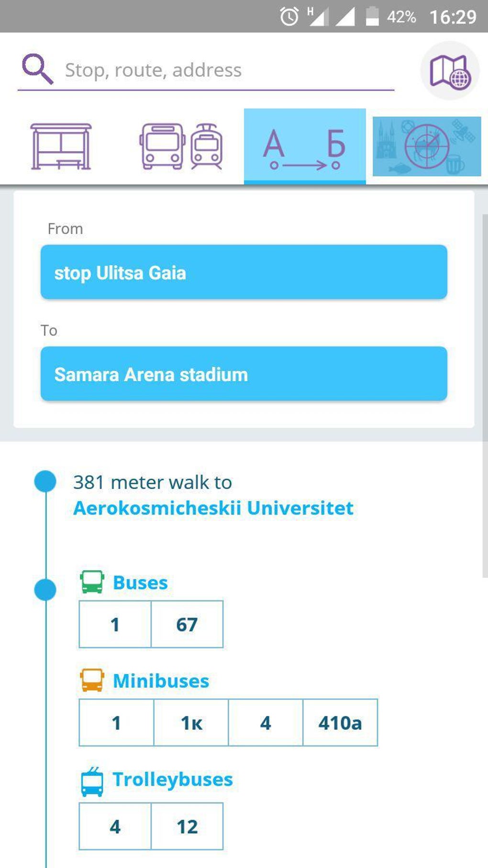Viewport: 488px width, 868px height.
Task: Tap the orange Minibuses icon
Action: [x=92, y=680]
